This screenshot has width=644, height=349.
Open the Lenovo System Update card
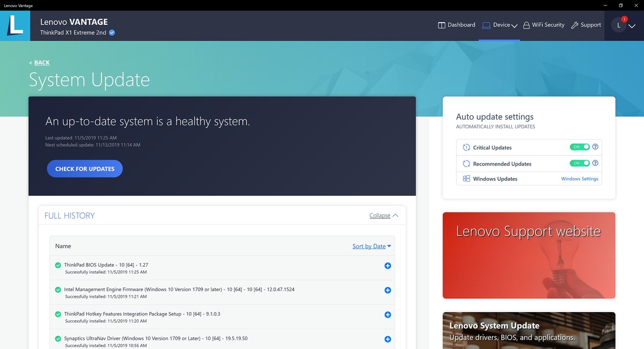(529, 330)
